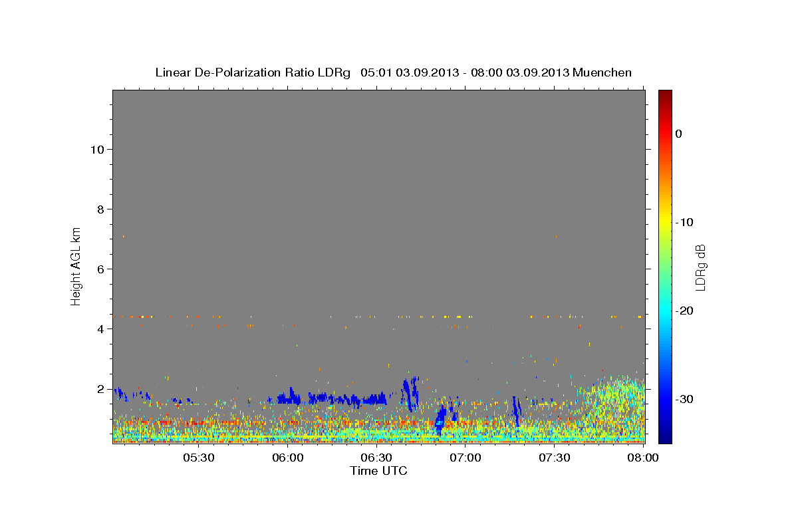This screenshot has height=532, width=798.
Task: Click the green-yellow echo region near 07:50
Action: [615, 406]
